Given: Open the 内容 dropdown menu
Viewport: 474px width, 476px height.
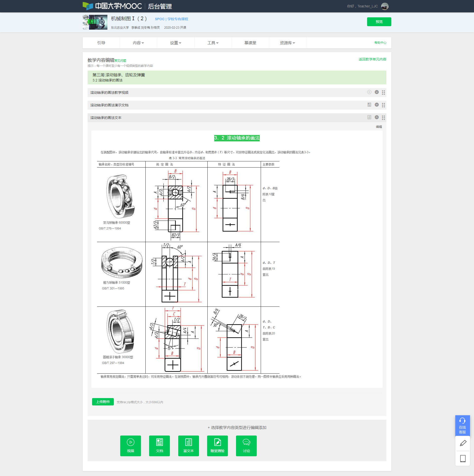Looking at the screenshot, I should coord(138,43).
